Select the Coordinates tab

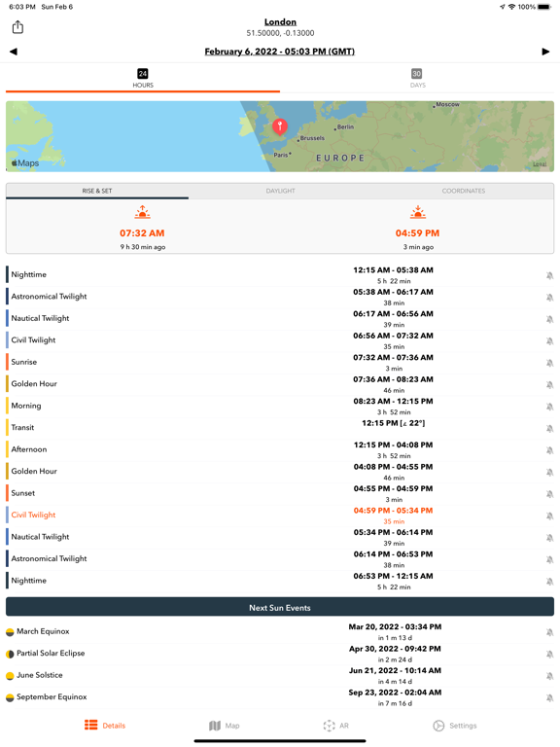(464, 191)
